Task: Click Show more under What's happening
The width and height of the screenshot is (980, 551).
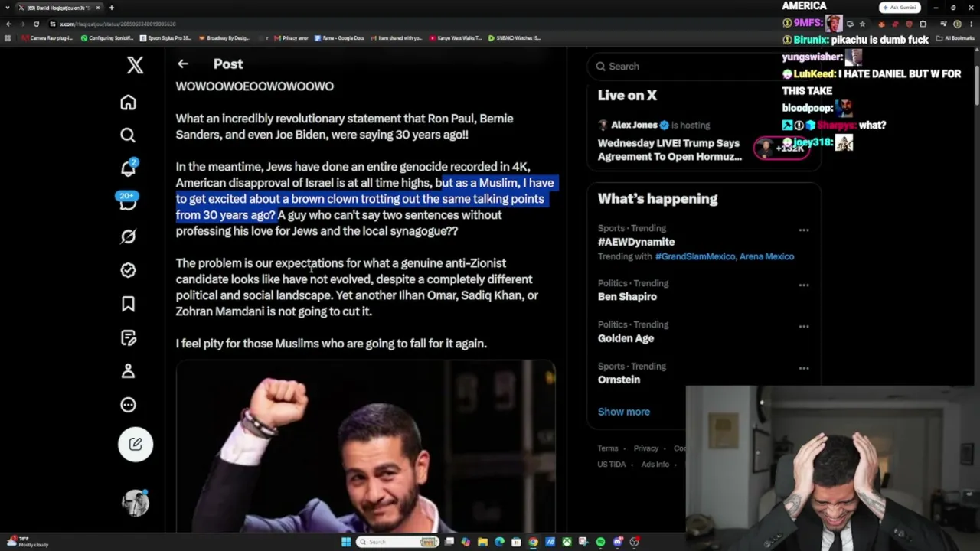Action: pyautogui.click(x=624, y=412)
